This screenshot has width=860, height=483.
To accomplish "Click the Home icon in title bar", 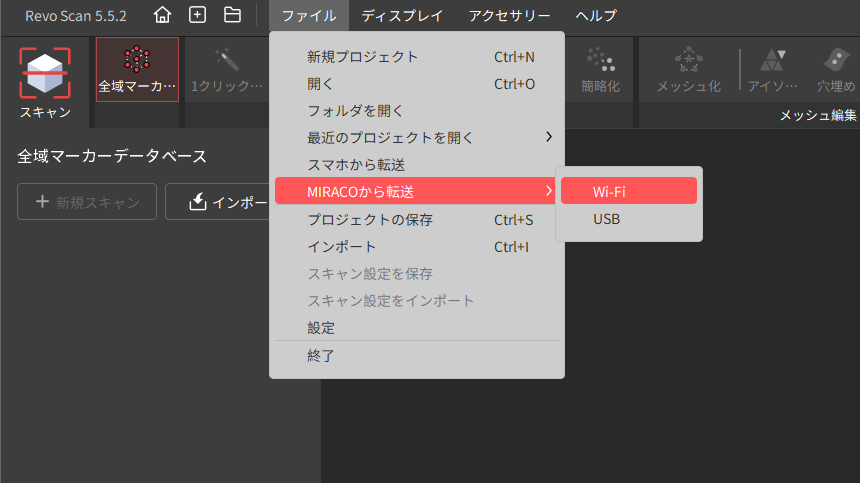I will (x=162, y=15).
